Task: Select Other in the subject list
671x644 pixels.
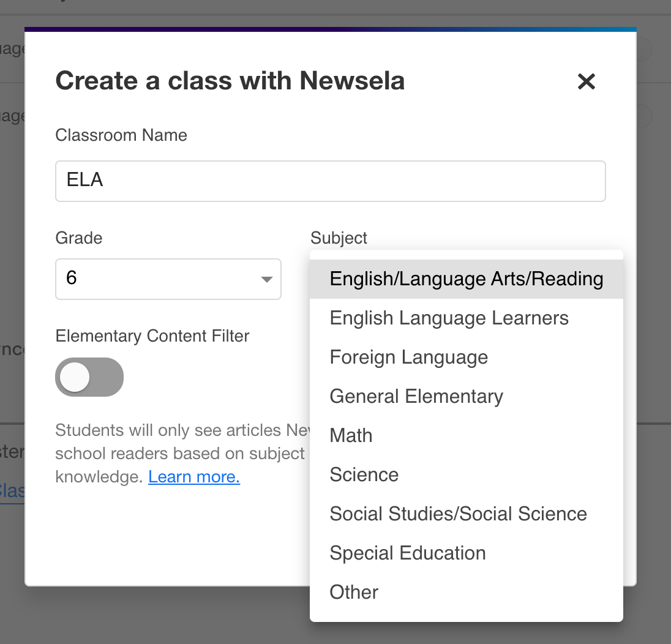Action: [x=354, y=593]
